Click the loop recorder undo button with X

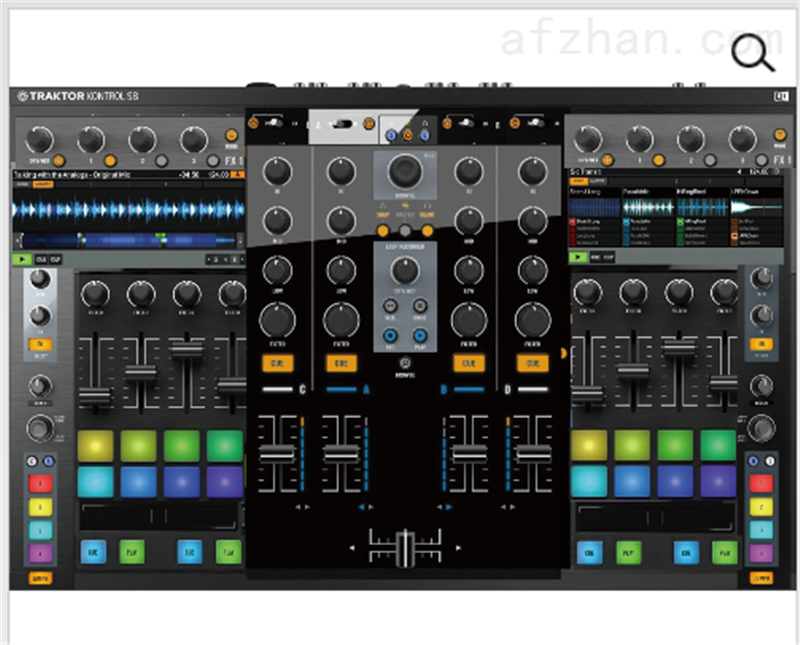coord(420,306)
